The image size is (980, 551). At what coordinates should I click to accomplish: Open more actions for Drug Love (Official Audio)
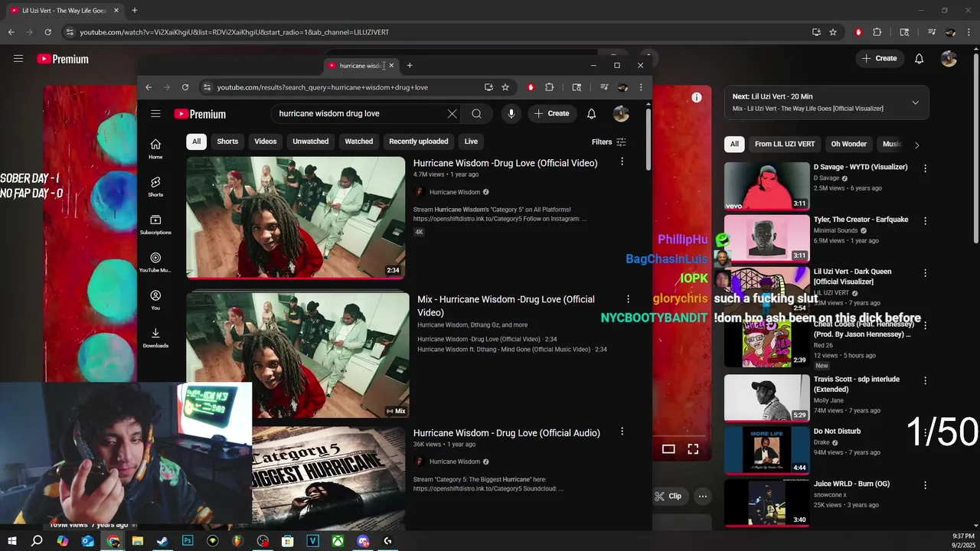click(x=622, y=432)
